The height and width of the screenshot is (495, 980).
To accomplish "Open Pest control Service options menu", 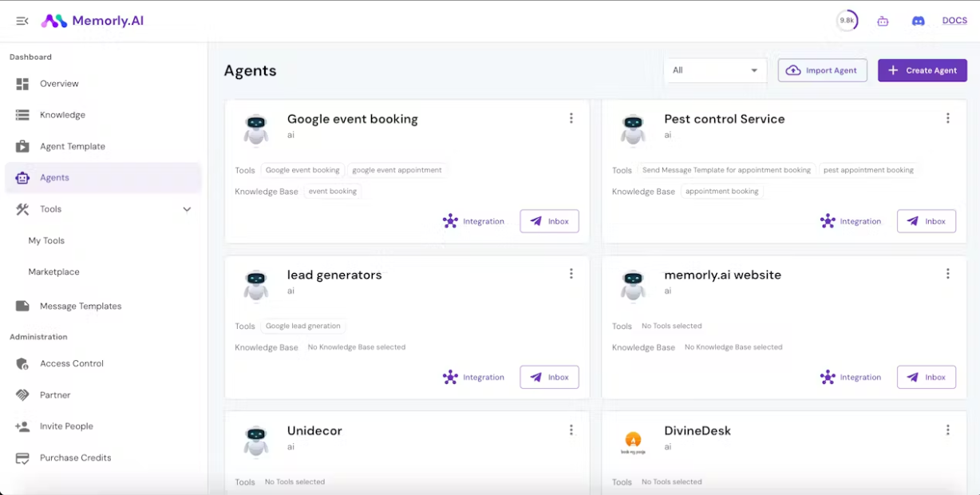I will point(948,118).
